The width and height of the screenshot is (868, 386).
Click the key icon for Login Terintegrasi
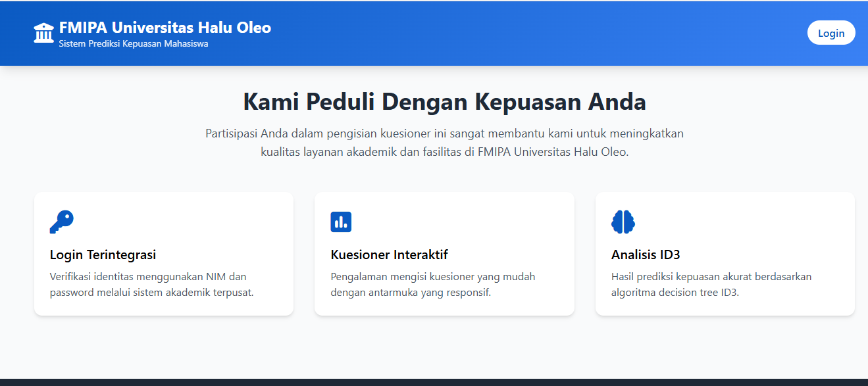[61, 222]
